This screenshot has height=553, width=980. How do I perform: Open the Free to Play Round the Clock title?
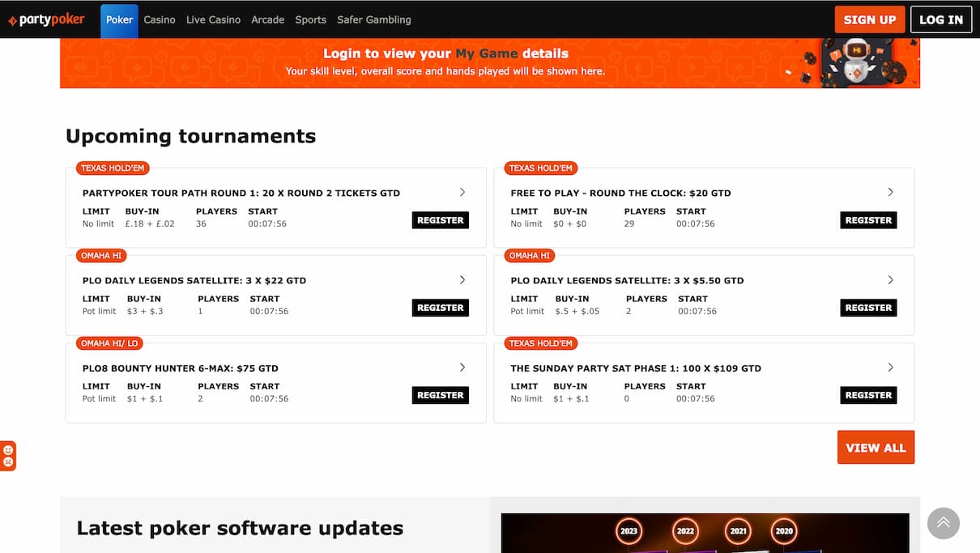coord(620,194)
